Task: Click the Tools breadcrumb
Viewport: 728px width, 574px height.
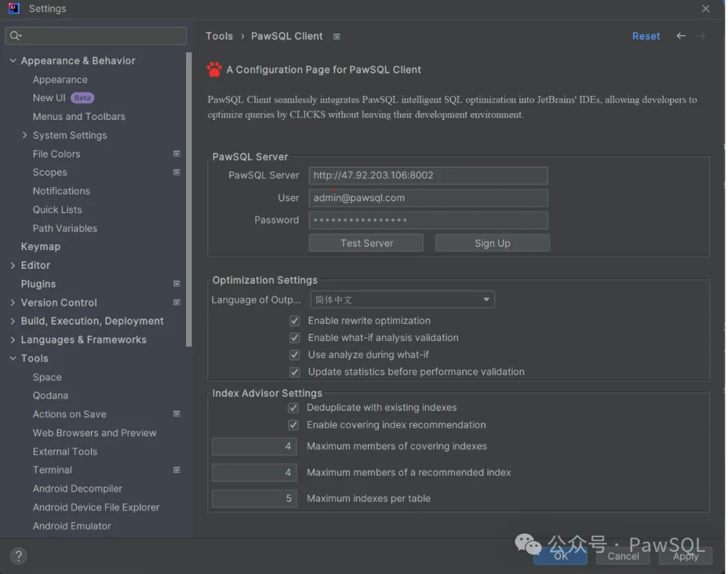Action: coord(219,36)
